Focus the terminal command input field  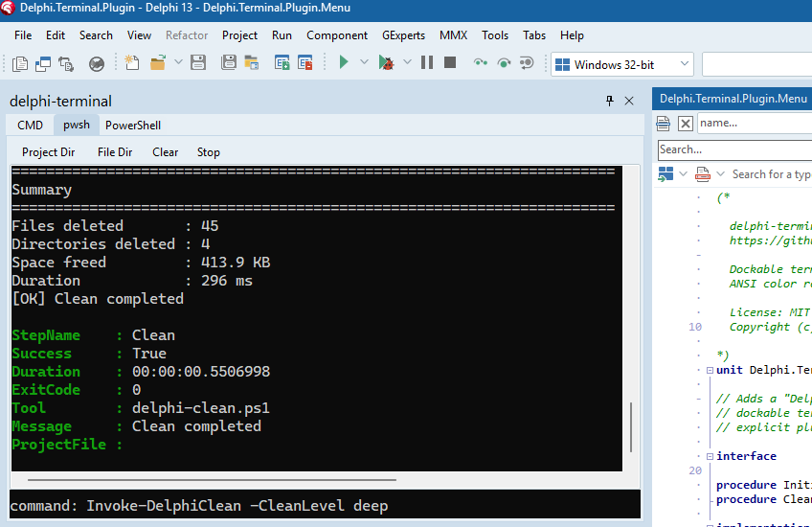(x=326, y=505)
